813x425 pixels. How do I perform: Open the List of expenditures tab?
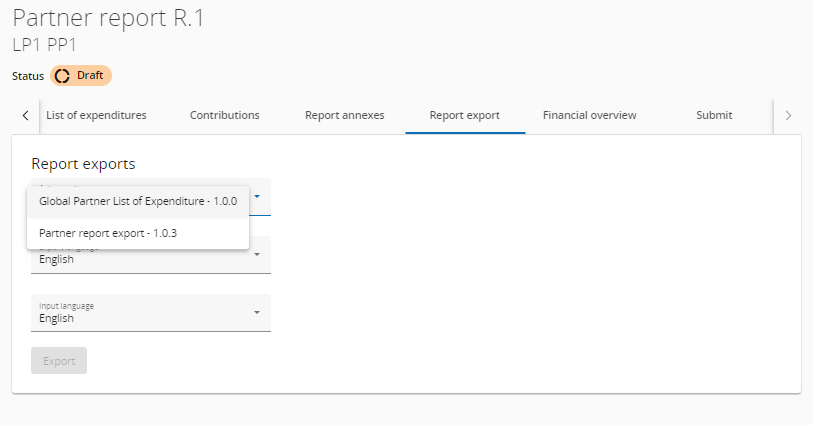point(96,115)
